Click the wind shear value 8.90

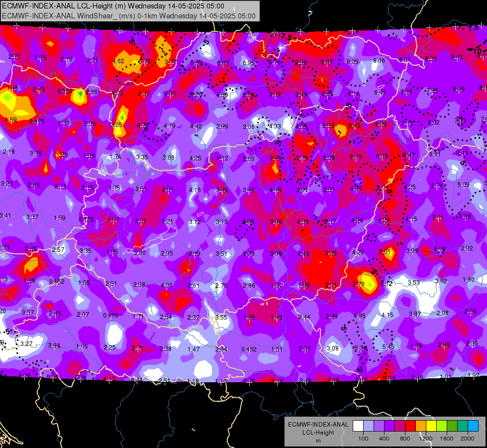point(459,89)
